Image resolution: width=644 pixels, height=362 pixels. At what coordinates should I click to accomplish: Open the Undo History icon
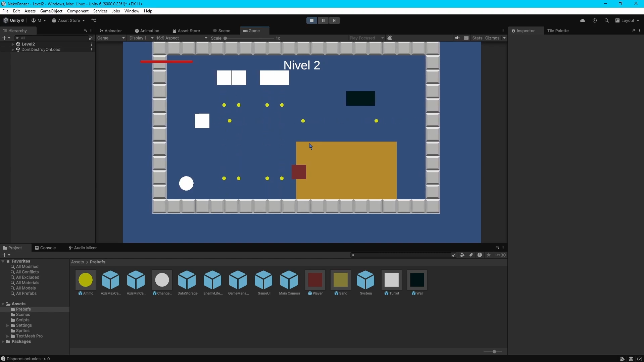click(x=594, y=20)
